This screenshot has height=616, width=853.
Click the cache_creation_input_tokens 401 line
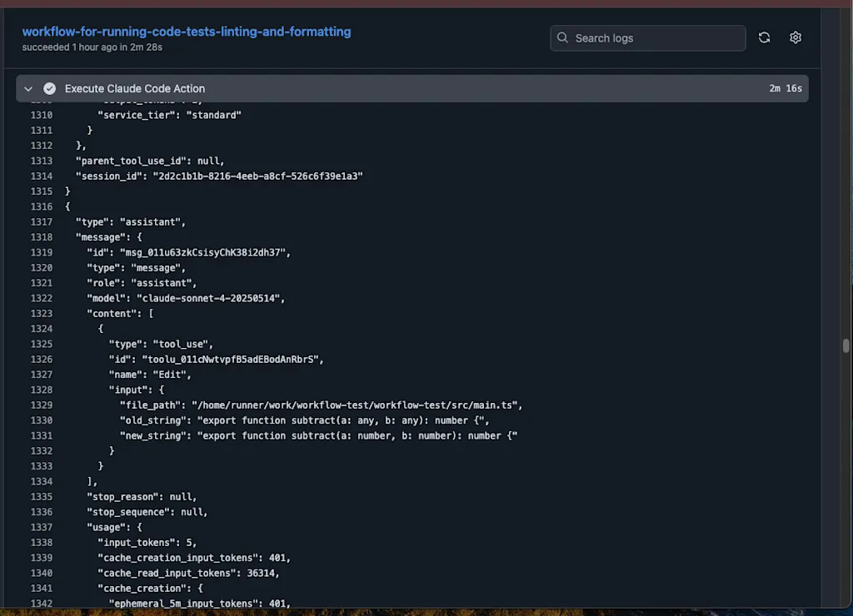pos(193,558)
